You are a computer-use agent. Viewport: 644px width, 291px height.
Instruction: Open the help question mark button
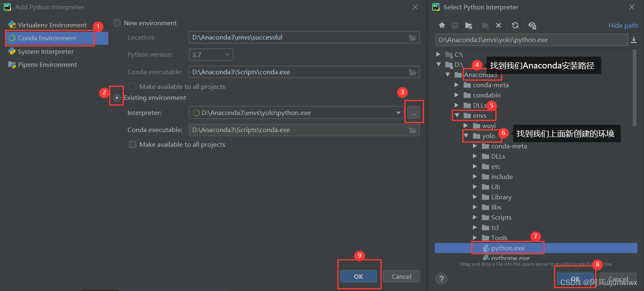(441, 279)
